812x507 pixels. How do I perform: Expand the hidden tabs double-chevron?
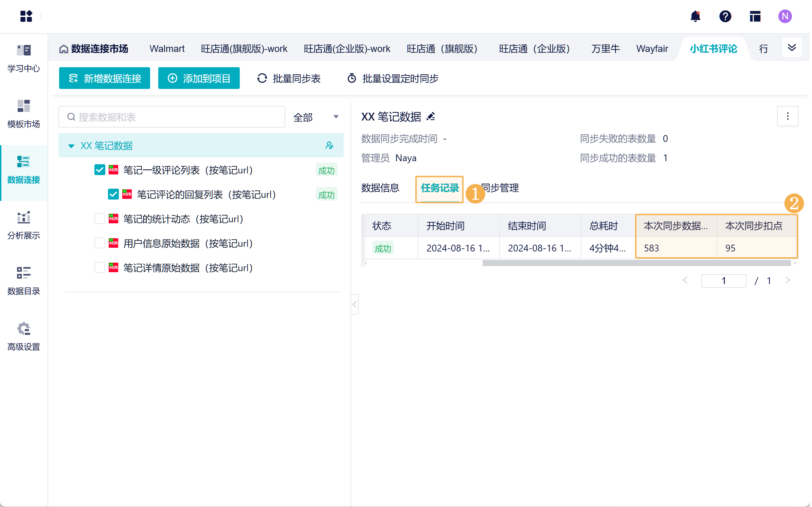pyautogui.click(x=792, y=48)
